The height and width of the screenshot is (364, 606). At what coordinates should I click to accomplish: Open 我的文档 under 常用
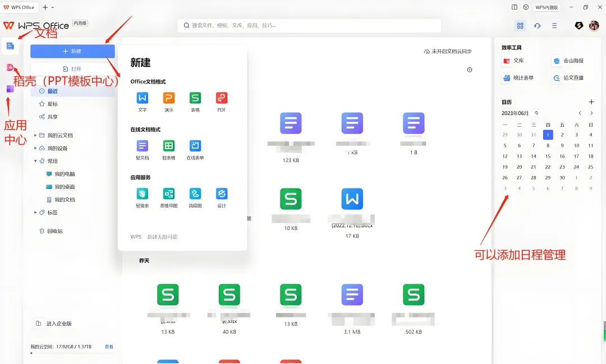click(x=61, y=200)
